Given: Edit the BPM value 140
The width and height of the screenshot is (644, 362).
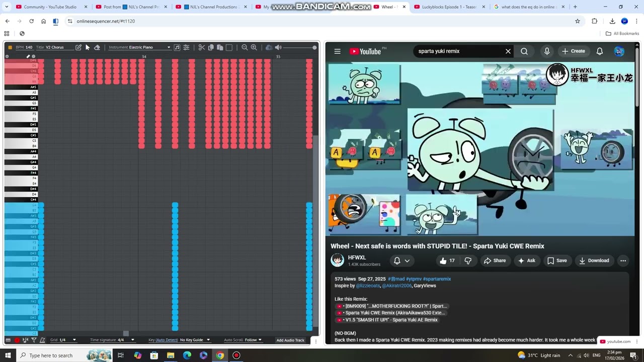Looking at the screenshot, I should [x=29, y=47].
